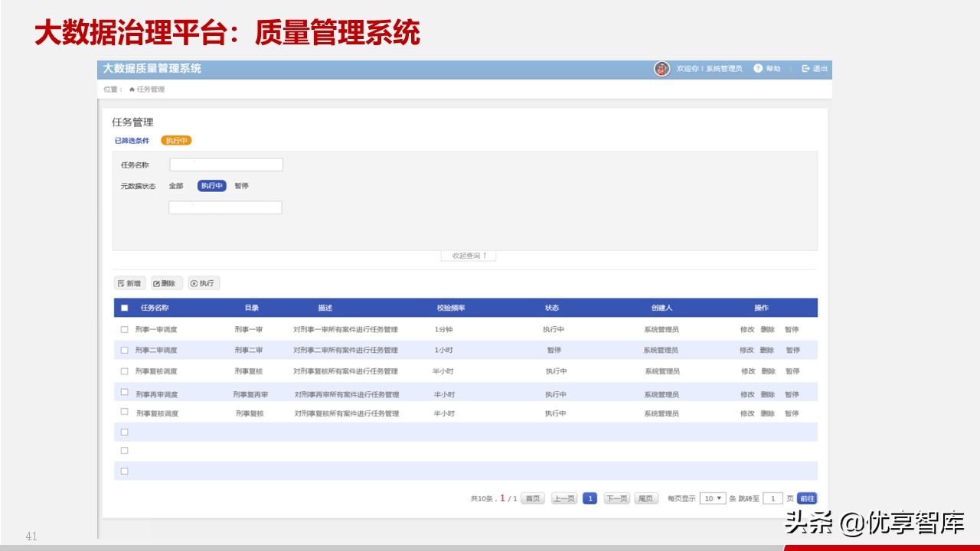Viewport: 980px width, 551px height.
Task: Collapse the query panel with 收起查询
Action: pyautogui.click(x=469, y=256)
